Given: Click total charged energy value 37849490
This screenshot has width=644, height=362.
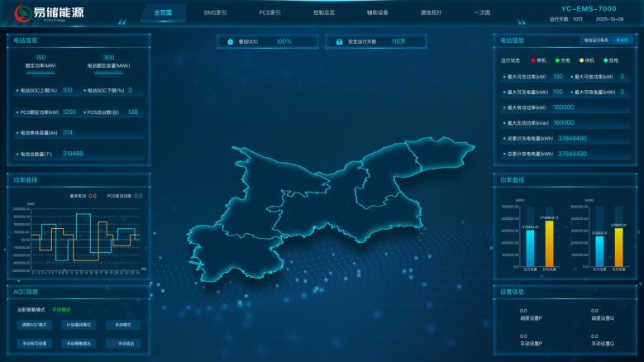Looking at the screenshot, I should click(x=572, y=138).
